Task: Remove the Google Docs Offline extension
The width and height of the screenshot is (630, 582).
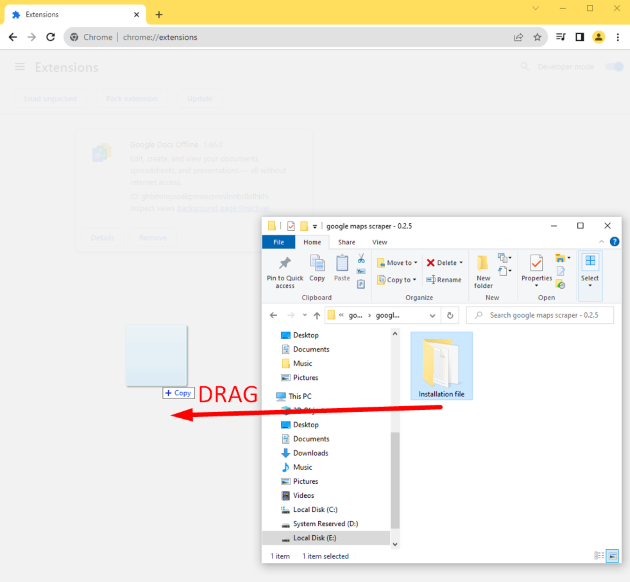Action: coord(153,238)
